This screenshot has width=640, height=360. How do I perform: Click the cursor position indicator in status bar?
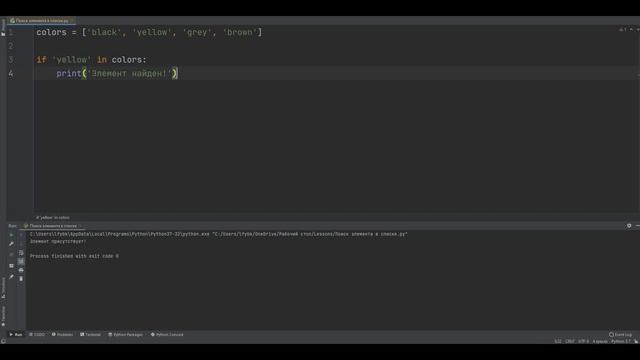tap(558, 341)
